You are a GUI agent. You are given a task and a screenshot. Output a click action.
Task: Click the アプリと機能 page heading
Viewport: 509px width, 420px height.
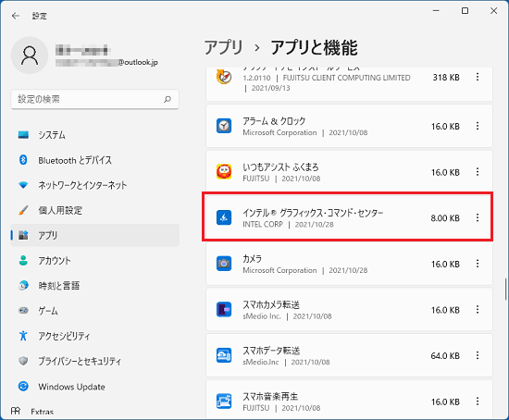click(x=315, y=47)
